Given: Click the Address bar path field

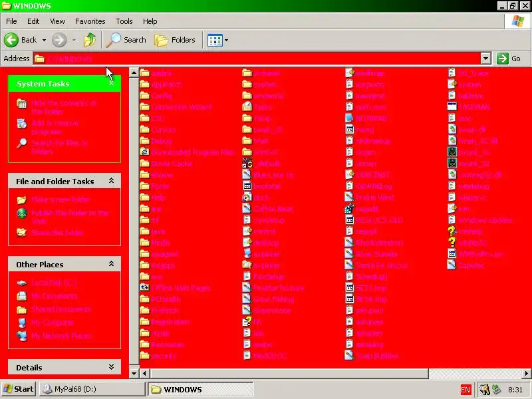Looking at the screenshot, I should tap(257, 59).
